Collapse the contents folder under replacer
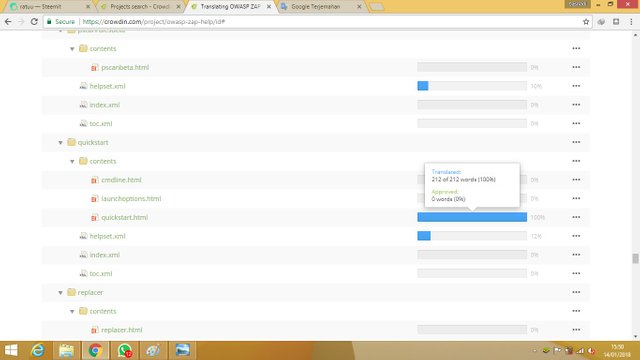 [x=72, y=311]
